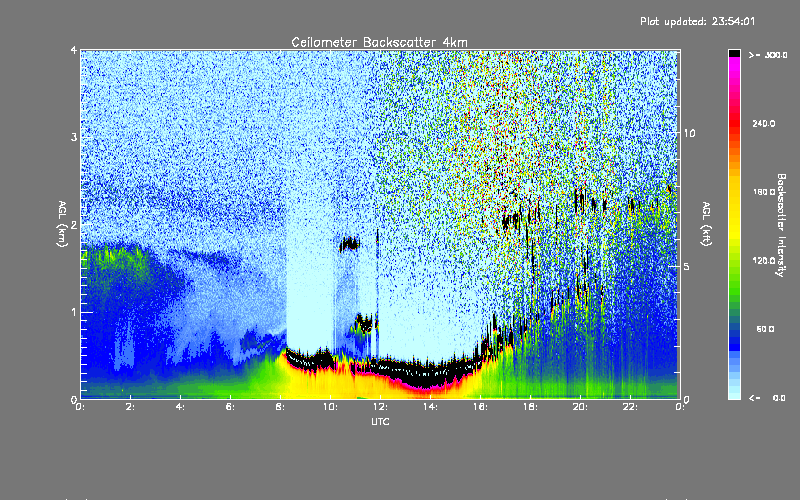Click the "10:" UTC time tick label
This screenshot has height=500, width=800.
point(331,407)
